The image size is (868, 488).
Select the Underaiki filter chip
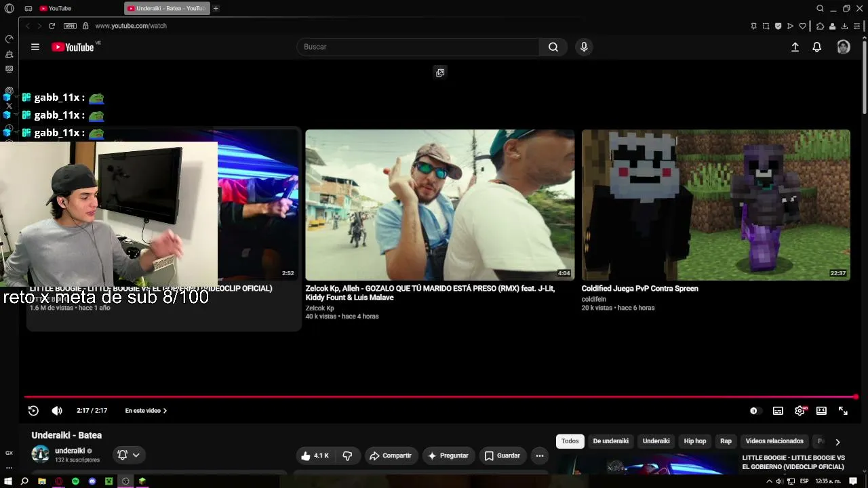656,441
